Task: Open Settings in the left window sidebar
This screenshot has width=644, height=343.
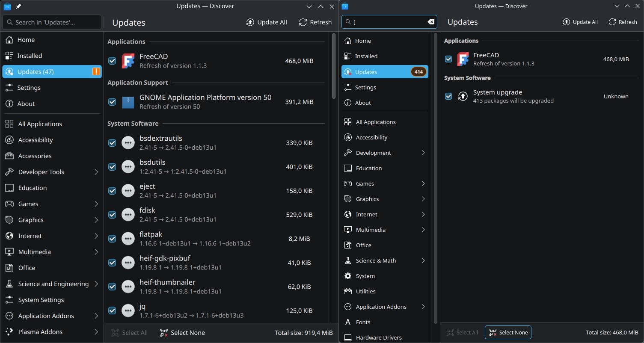Action: [52, 88]
